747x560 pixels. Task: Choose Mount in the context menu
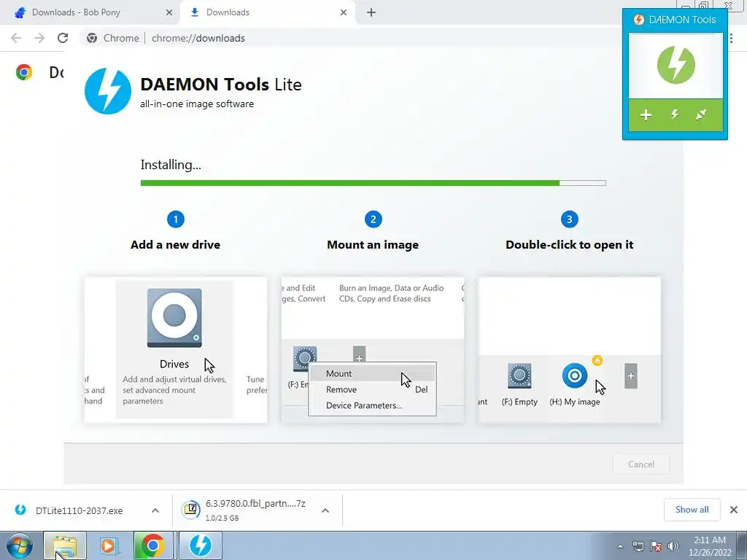coord(373,373)
